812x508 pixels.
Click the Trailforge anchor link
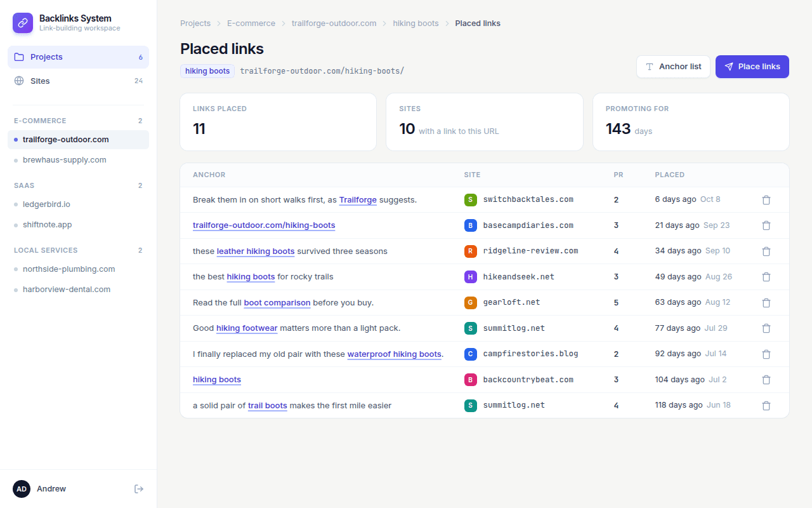(x=358, y=200)
